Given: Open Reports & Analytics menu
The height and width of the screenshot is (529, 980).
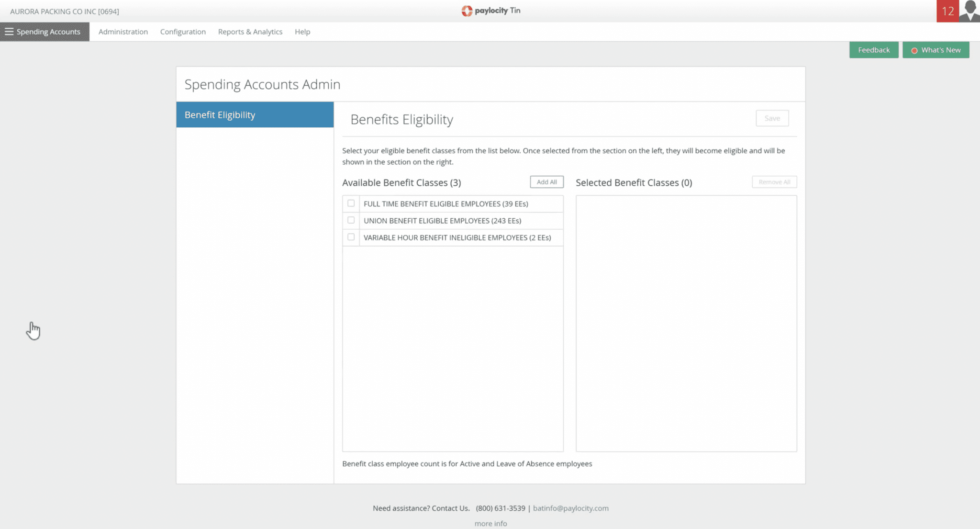Looking at the screenshot, I should click(250, 32).
